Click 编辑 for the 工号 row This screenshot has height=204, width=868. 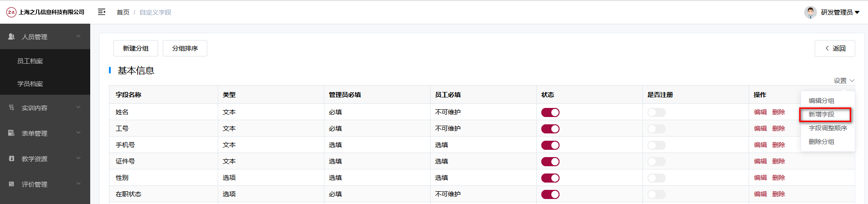(760, 128)
